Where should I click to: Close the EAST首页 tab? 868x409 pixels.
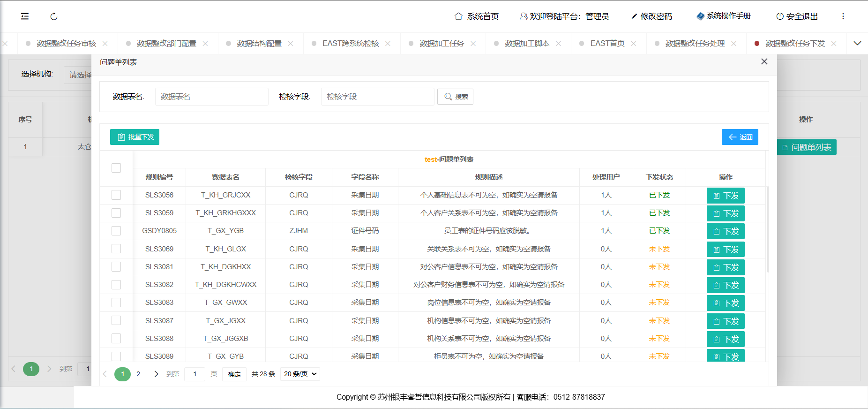pyautogui.click(x=634, y=44)
